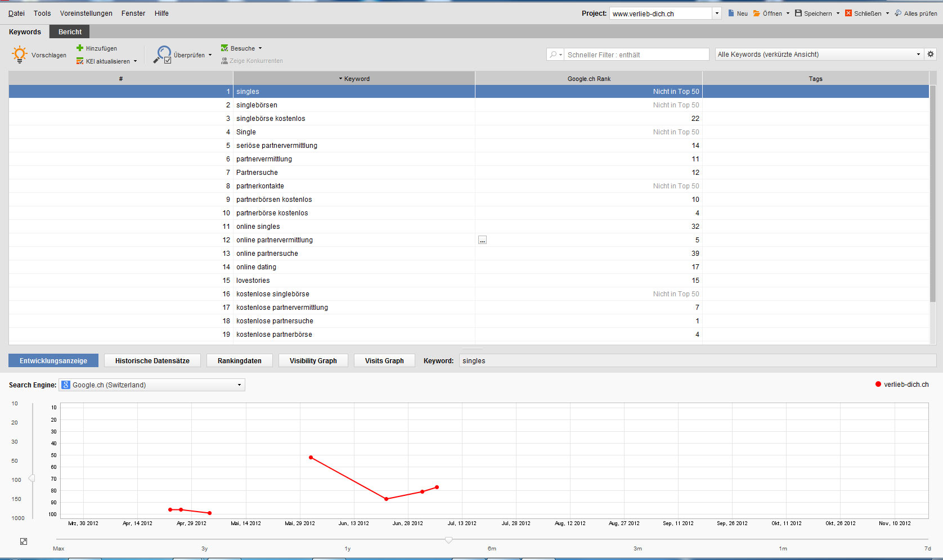Click the keyword table vertical scrollbar
The width and height of the screenshot is (943, 560).
pos(933,194)
